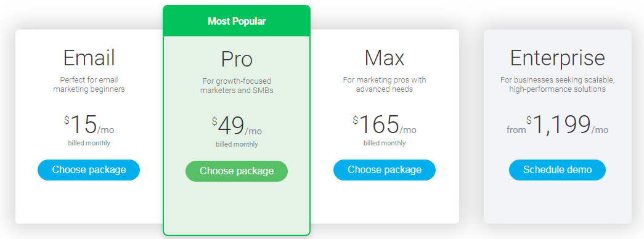Click the from $1,199/mo price

557,125
